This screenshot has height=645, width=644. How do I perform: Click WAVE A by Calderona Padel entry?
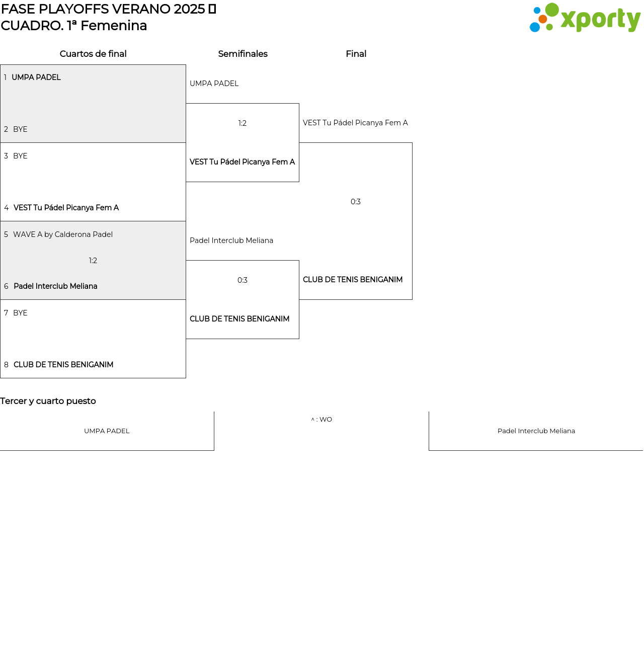(x=63, y=234)
